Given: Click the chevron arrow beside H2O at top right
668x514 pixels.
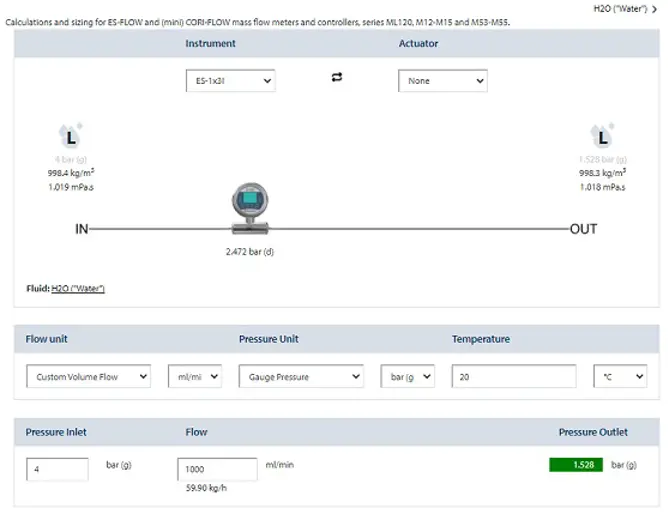Looking at the screenshot, I should click(654, 9).
